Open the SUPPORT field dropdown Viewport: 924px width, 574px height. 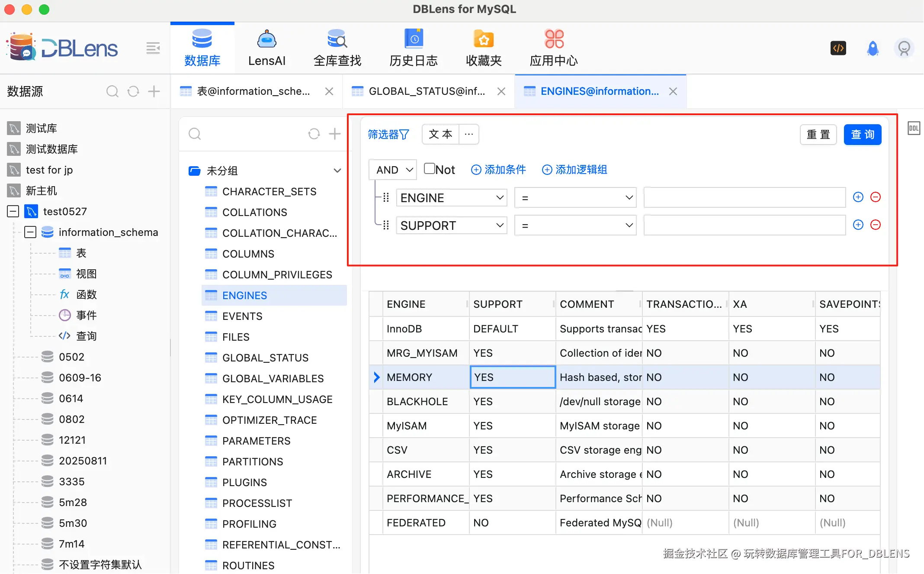pos(452,226)
